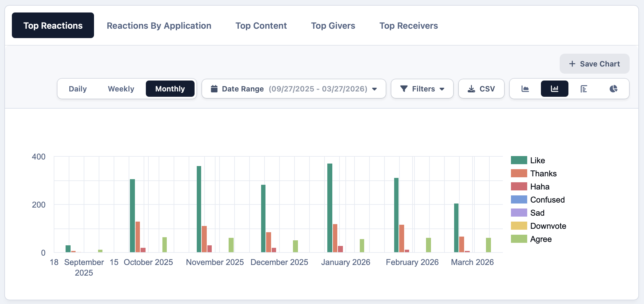Click the Confused legend label
Screen dimensions: 644x304
547,200
